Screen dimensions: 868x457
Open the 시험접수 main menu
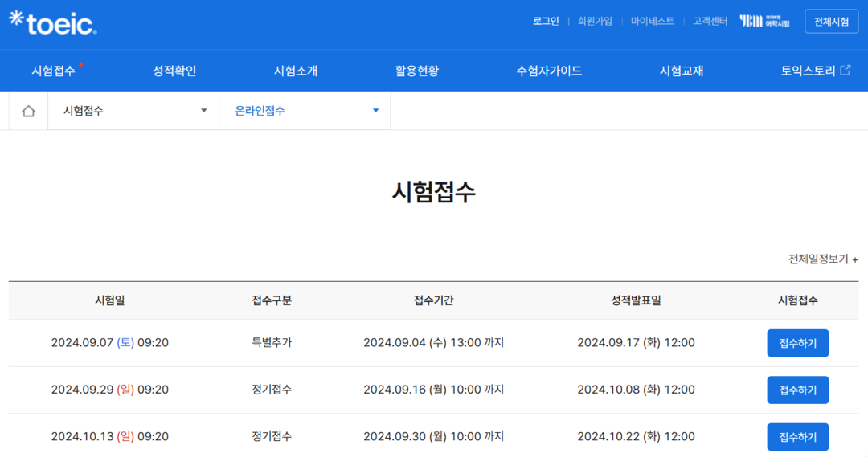click(x=54, y=71)
